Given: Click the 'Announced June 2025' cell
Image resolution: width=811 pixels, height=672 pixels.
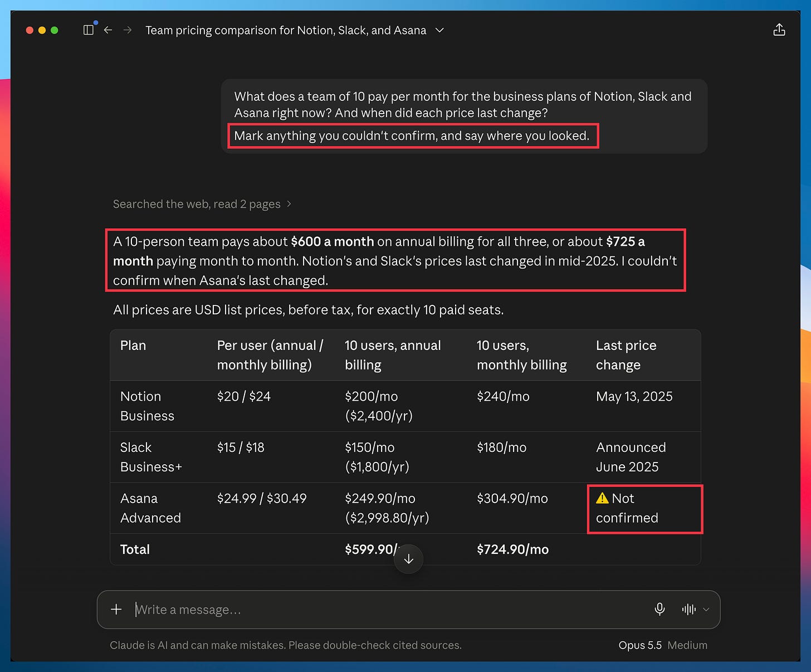Looking at the screenshot, I should [x=631, y=457].
